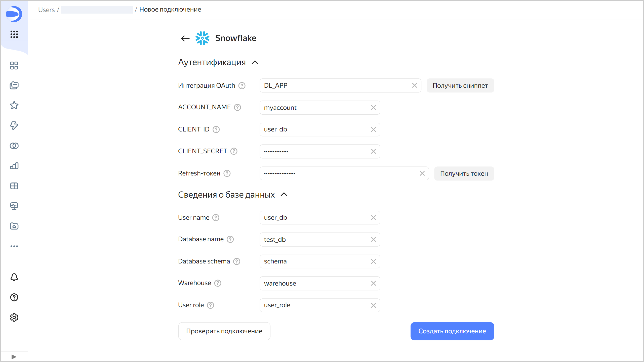Open notifications bell in the sidebar

tap(14, 277)
